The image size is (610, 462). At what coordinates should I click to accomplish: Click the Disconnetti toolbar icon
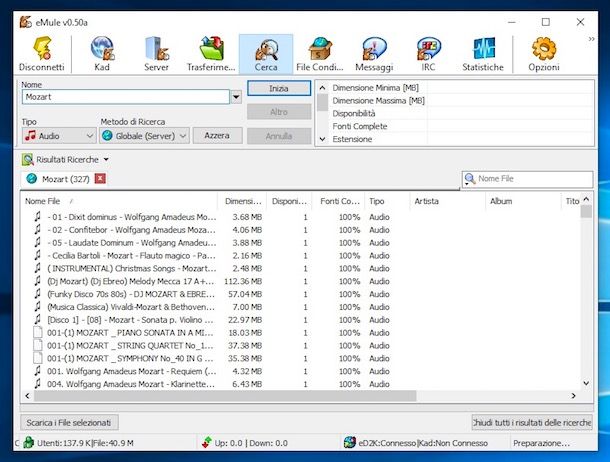[x=41, y=54]
